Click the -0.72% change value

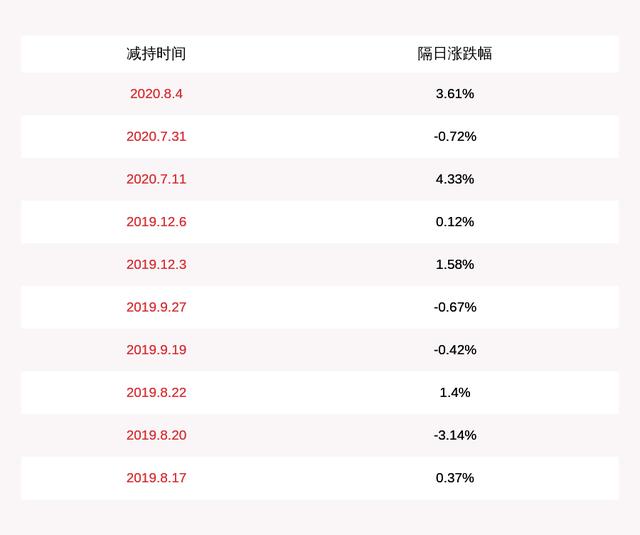(x=455, y=136)
